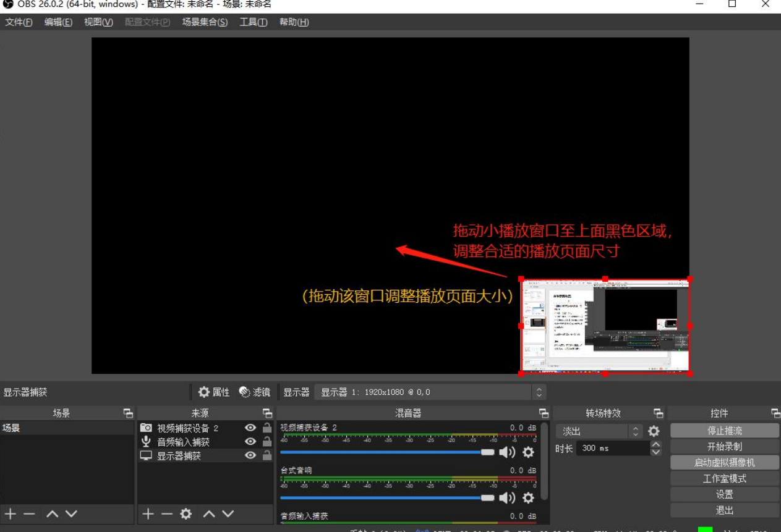The height and width of the screenshot is (532, 781).
Task: Set the 视频捕获设备 2 volume slider
Action: tap(388, 452)
